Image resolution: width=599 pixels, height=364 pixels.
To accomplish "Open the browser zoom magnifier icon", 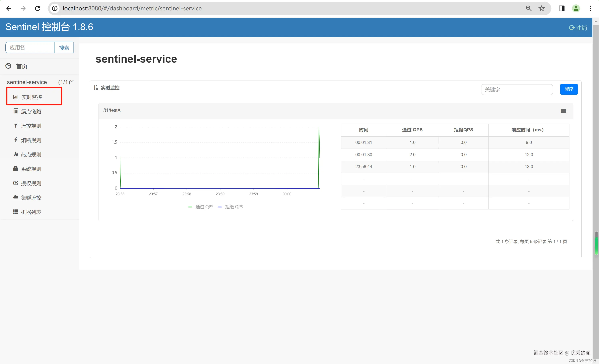I will [x=528, y=9].
